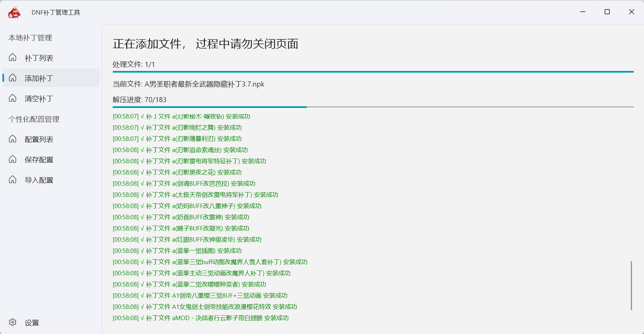Click the aMOD 决战者行云影子 log line

[201, 318]
